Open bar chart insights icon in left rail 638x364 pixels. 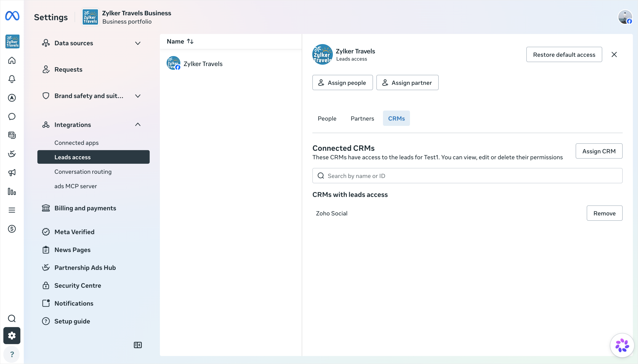click(12, 191)
